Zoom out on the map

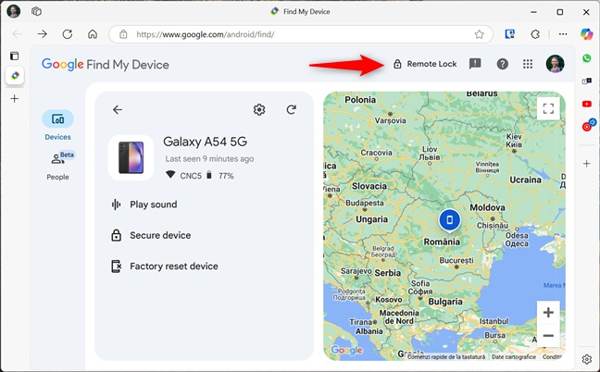click(x=548, y=336)
